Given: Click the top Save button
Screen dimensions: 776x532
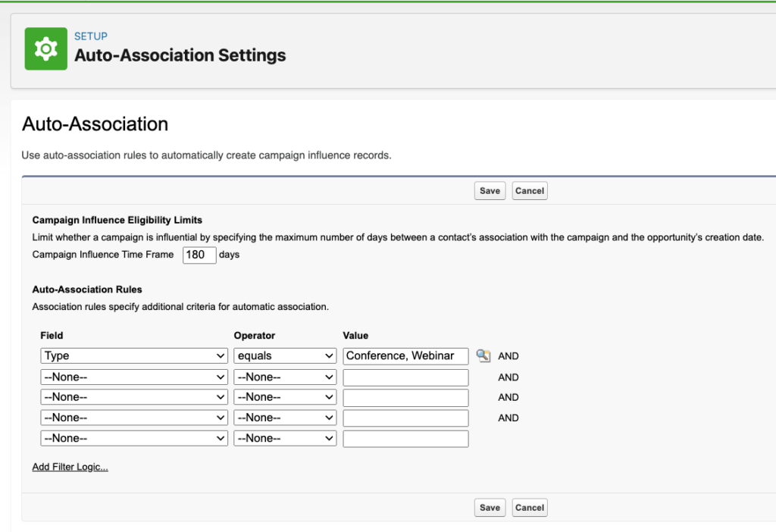Looking at the screenshot, I should click(490, 190).
